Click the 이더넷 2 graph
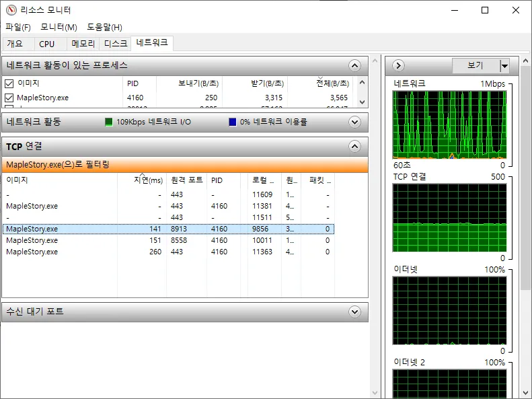The image size is (532, 399). click(449, 384)
